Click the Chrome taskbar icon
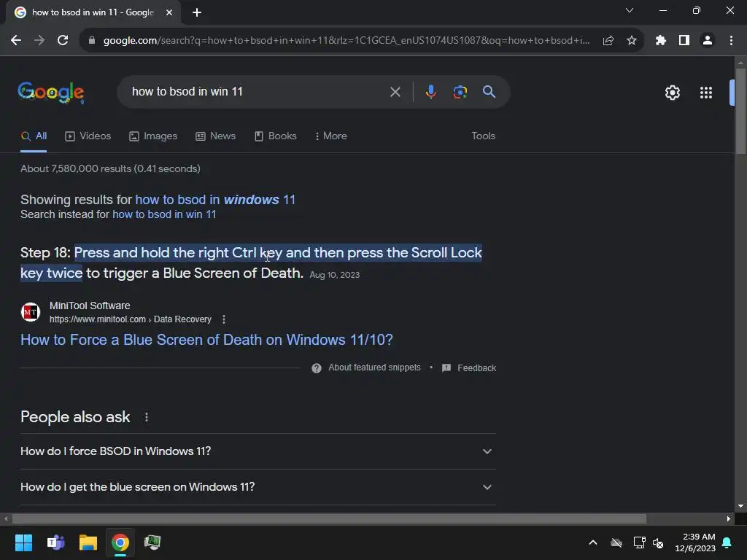Viewport: 747px width, 560px height. pyautogui.click(x=120, y=542)
